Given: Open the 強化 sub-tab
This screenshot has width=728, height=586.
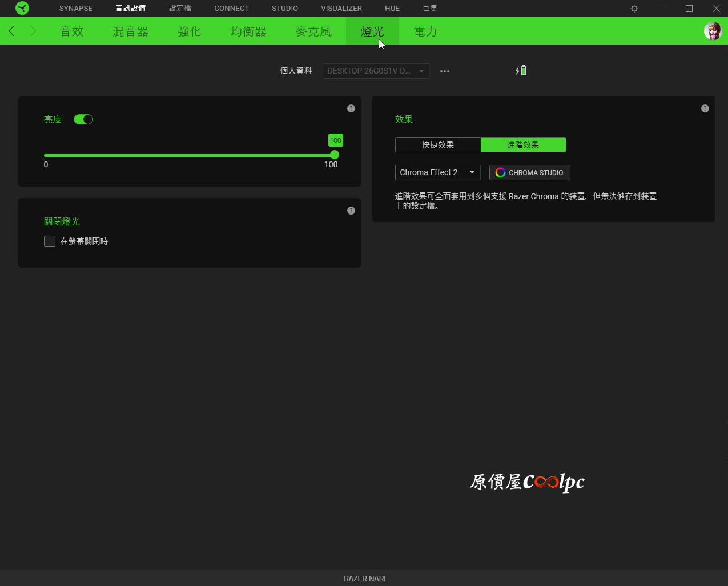Looking at the screenshot, I should point(190,31).
